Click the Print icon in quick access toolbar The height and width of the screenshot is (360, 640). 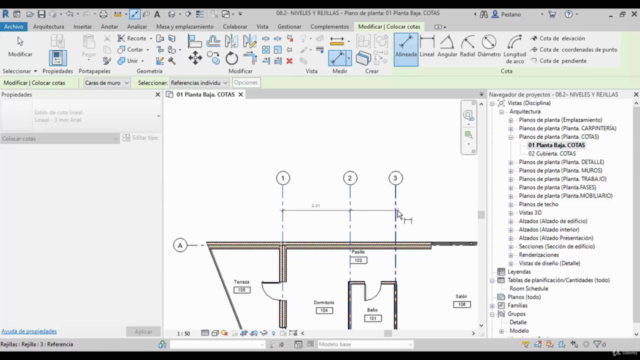pos(103,14)
